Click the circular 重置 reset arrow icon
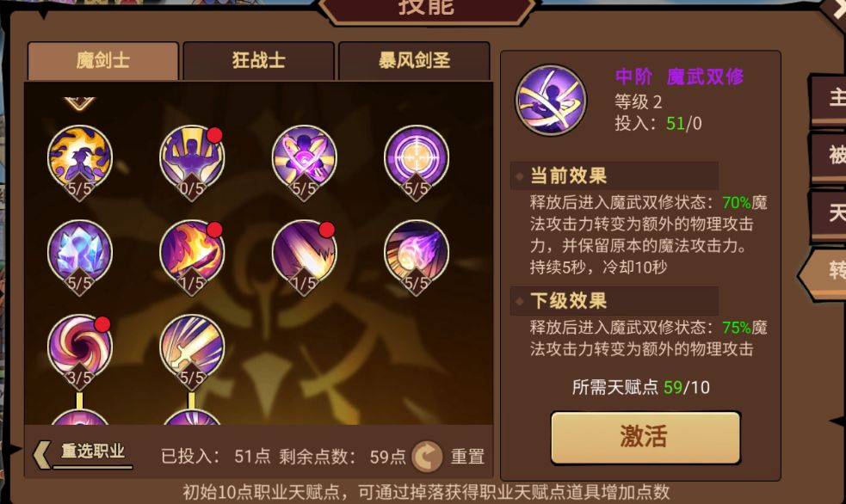846x504 pixels. (x=428, y=457)
